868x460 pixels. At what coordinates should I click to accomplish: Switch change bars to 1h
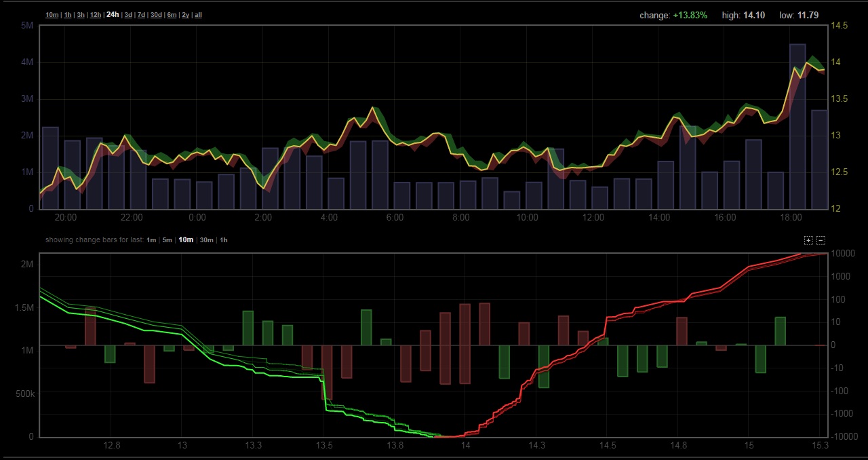point(224,240)
